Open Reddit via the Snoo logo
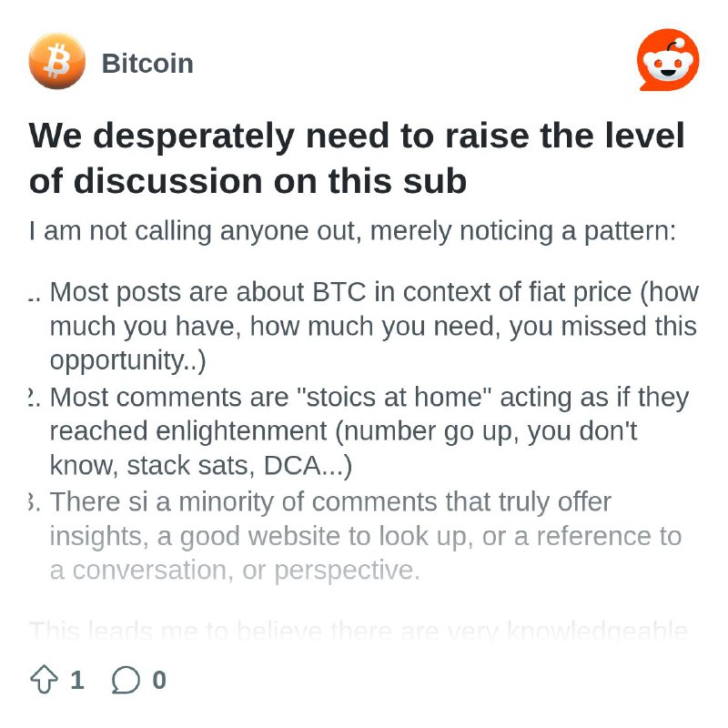 tap(668, 60)
